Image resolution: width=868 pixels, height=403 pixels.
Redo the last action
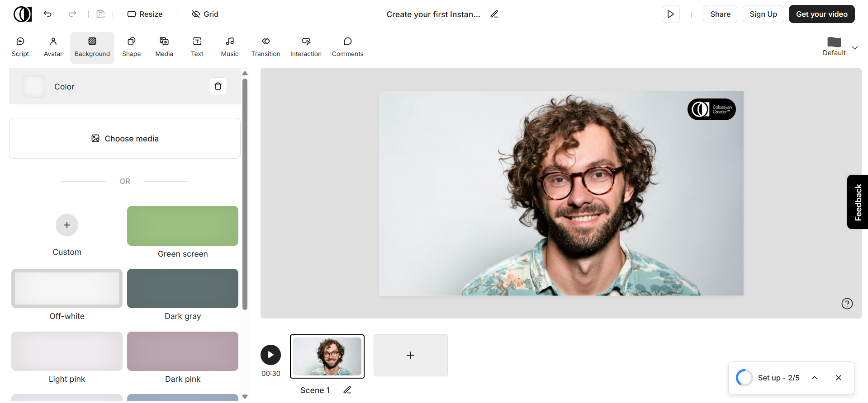[72, 14]
